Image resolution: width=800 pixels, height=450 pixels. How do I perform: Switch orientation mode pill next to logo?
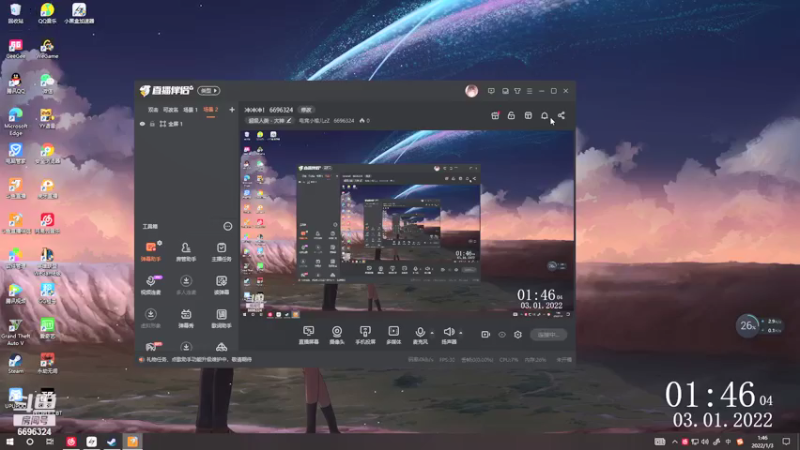[209, 91]
